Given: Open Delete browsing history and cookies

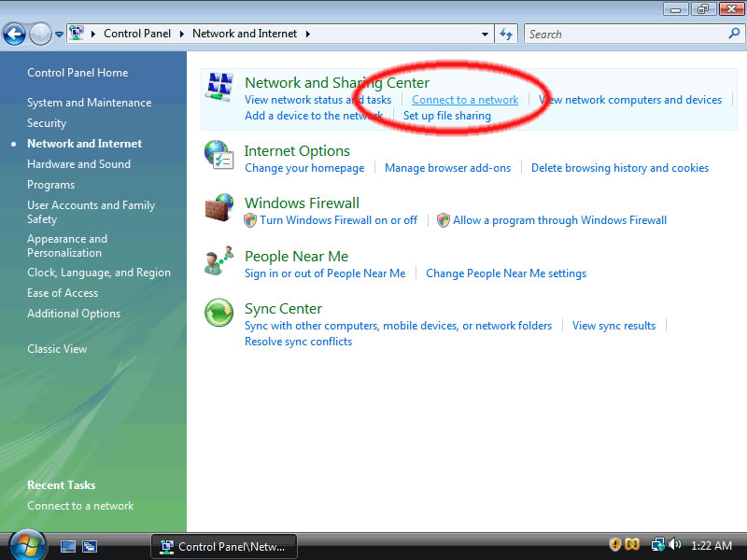Looking at the screenshot, I should click(x=619, y=168).
